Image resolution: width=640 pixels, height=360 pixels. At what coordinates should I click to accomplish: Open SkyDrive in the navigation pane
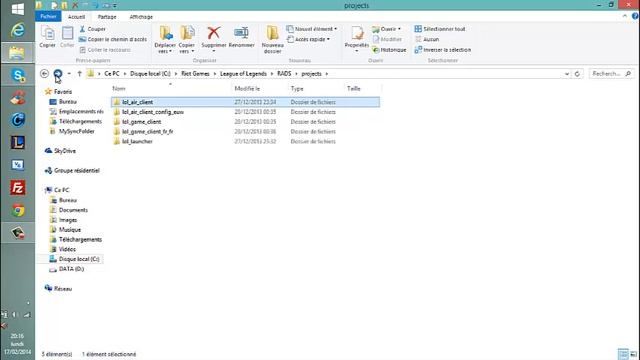60,151
